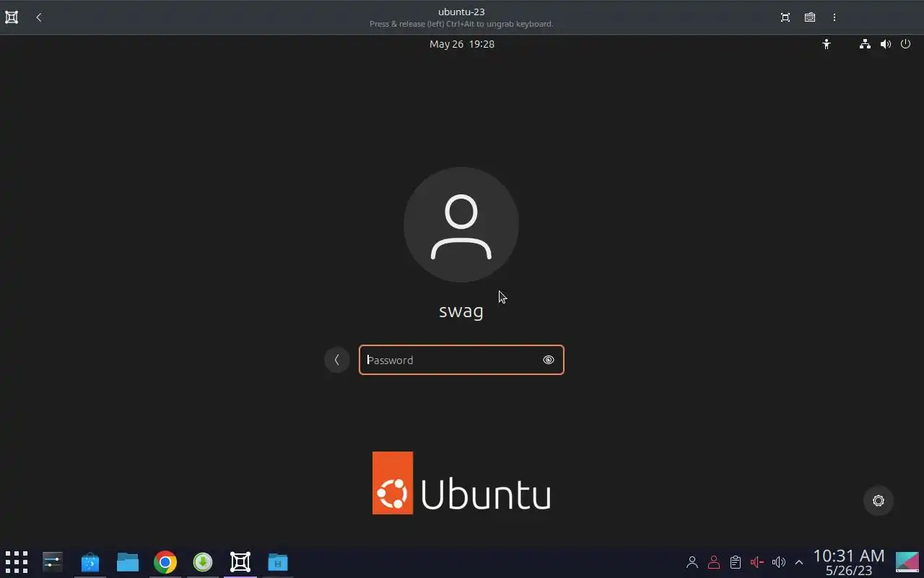The height and width of the screenshot is (578, 924).
Task: Open the Ubuntu accessibility menu
Action: 827,44
